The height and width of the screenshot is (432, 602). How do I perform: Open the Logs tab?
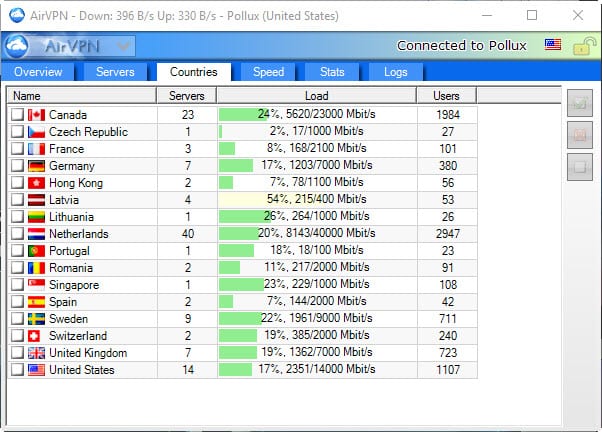395,72
